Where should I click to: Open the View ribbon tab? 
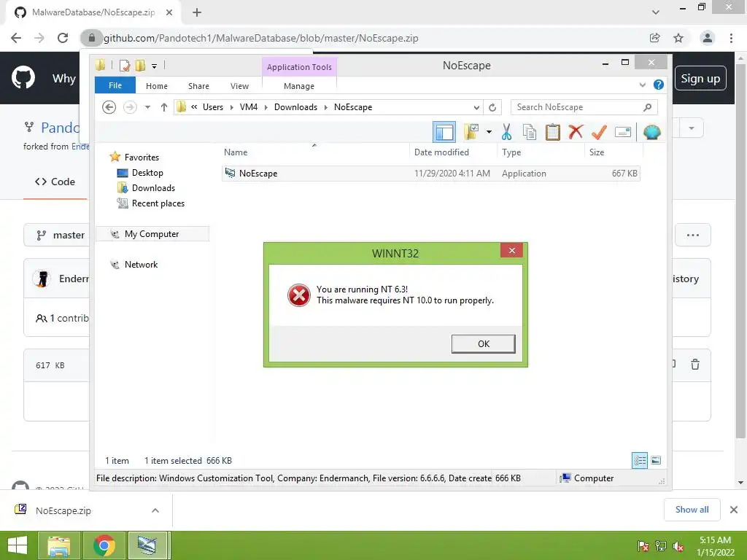coord(239,86)
